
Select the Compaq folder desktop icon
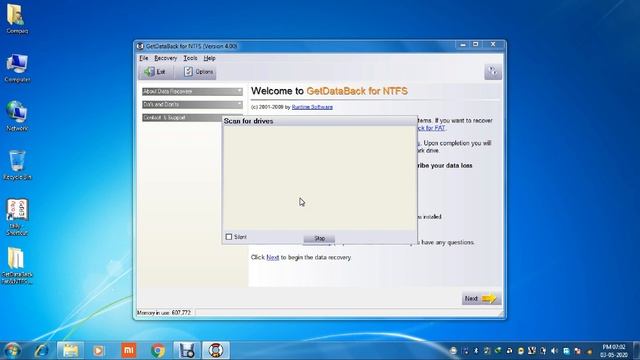coord(17,19)
